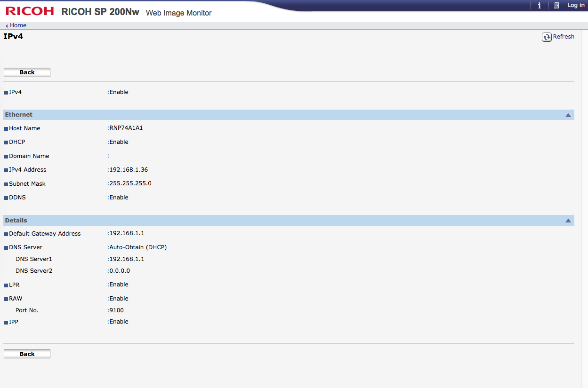Click the Home back arrow icon

[x=7, y=26]
